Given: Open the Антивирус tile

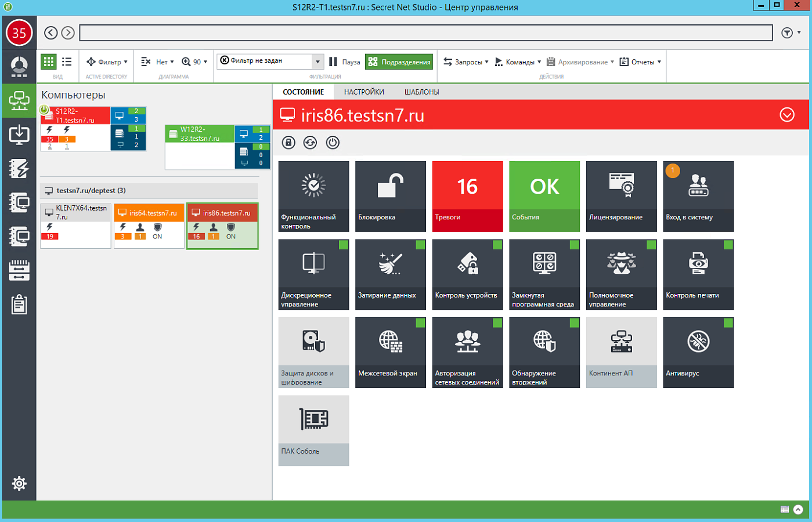Looking at the screenshot, I should (698, 353).
